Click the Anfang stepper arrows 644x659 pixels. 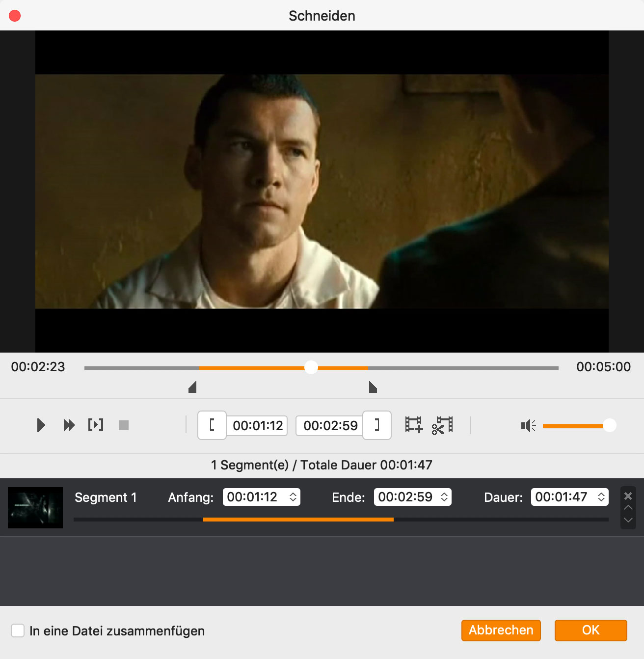click(293, 497)
